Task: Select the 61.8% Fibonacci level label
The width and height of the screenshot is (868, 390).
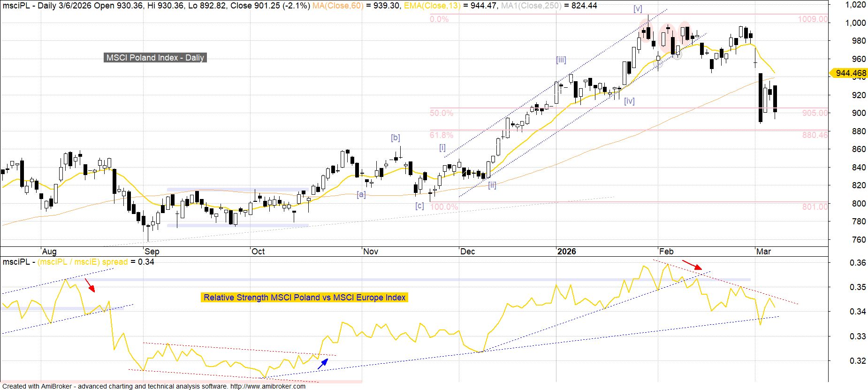Action: 442,135
